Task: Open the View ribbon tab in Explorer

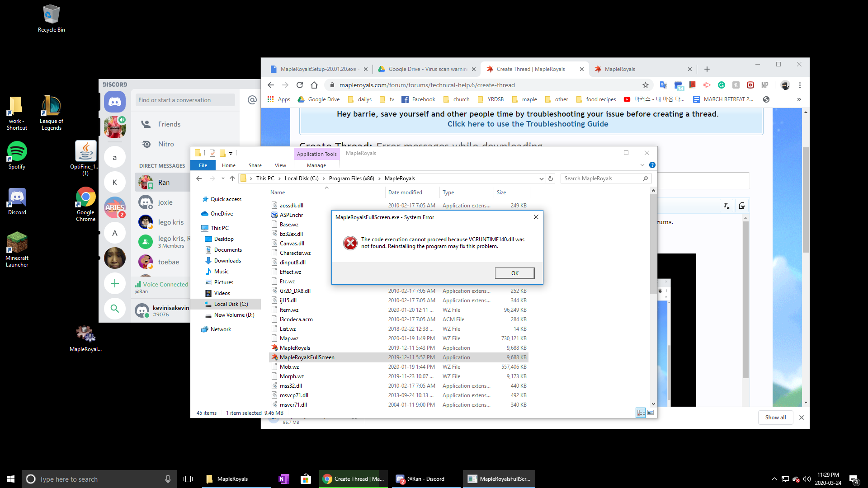Action: pos(280,165)
